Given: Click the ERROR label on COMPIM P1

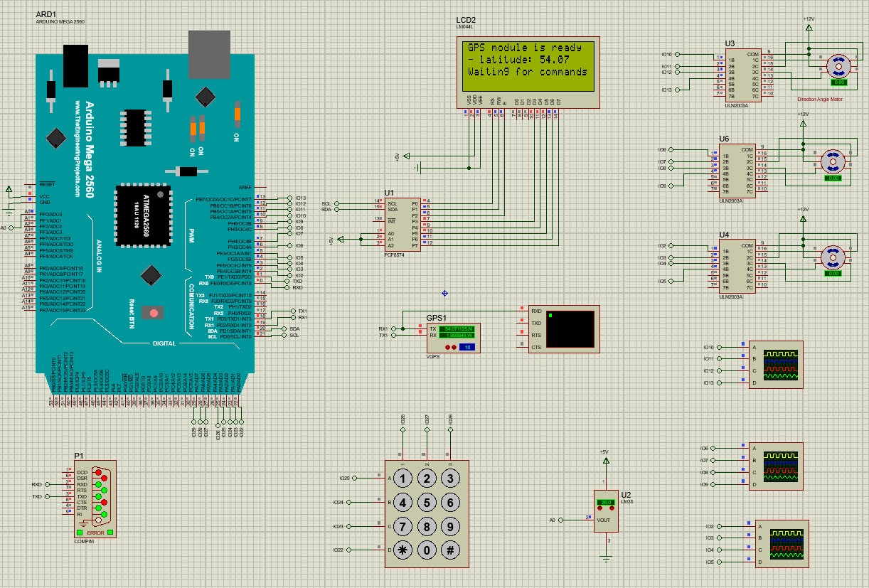Looking at the screenshot, I should pos(95,533).
